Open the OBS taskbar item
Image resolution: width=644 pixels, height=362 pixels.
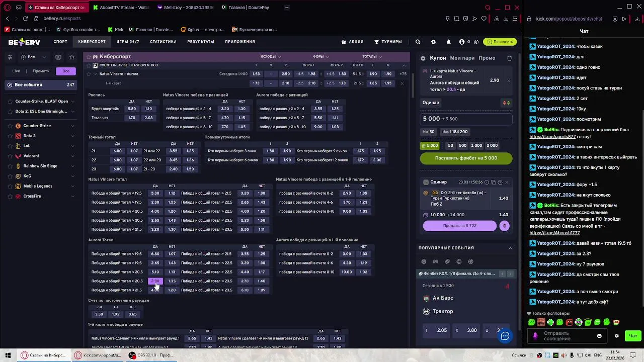pos(151,355)
